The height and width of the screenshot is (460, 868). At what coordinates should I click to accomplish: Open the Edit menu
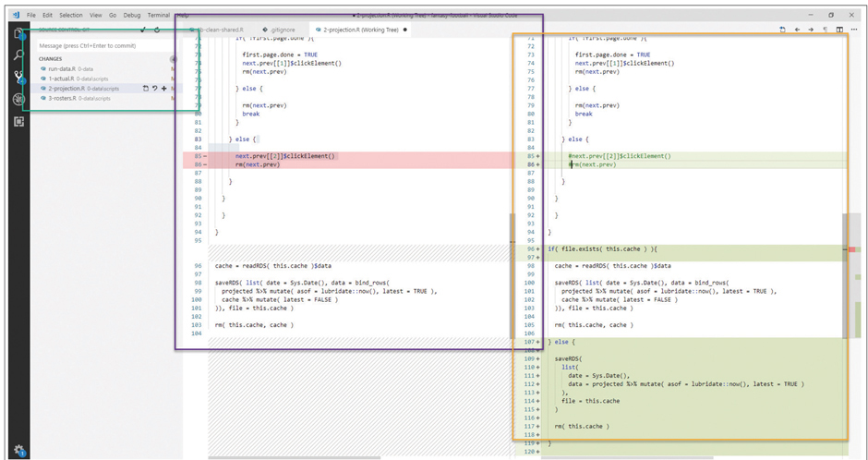pos(48,16)
